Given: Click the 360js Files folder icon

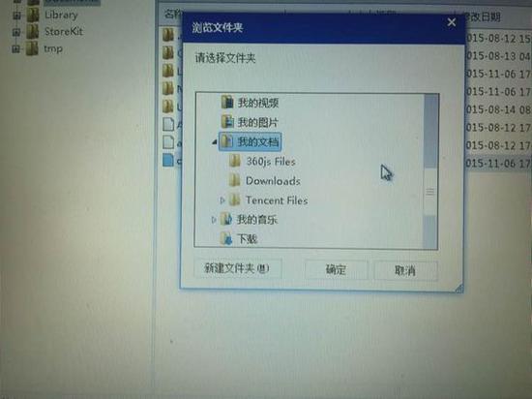Looking at the screenshot, I should coord(235,161).
